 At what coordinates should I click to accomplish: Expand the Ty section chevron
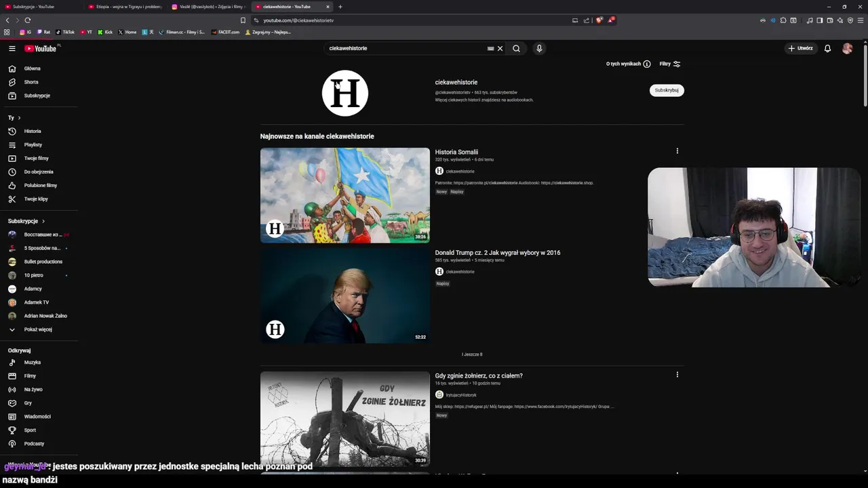coord(19,118)
